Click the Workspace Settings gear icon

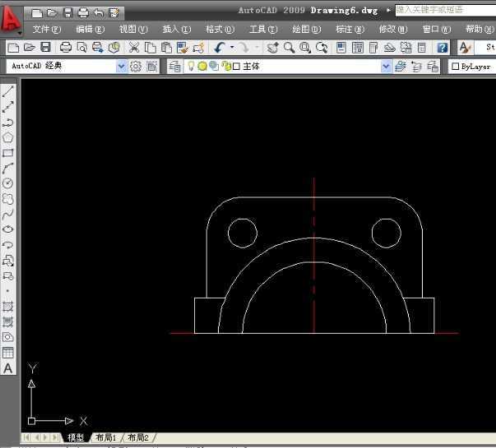[136, 67]
